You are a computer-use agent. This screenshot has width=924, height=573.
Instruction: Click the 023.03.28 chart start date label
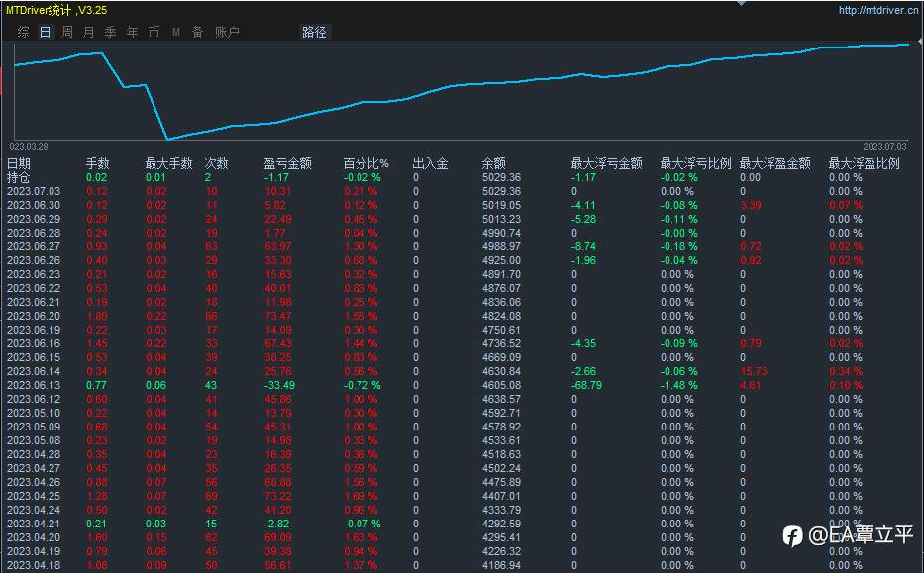pyautogui.click(x=29, y=146)
